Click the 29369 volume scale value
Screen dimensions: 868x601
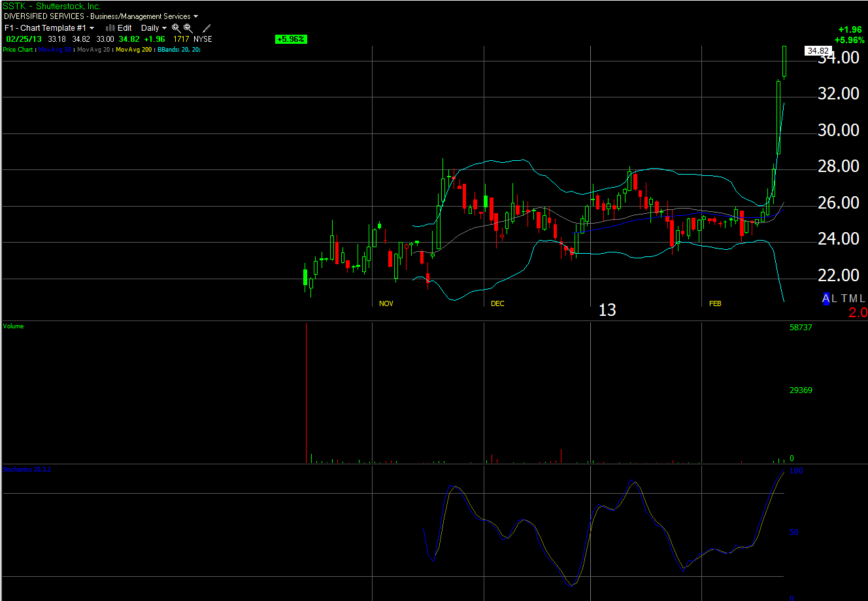click(x=801, y=390)
